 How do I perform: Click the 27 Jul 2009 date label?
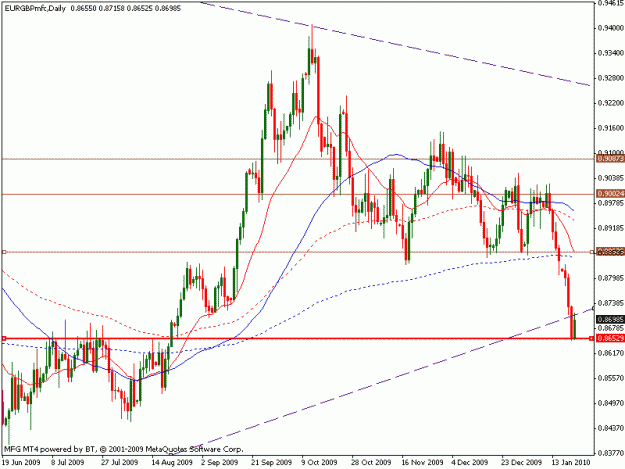pyautogui.click(x=119, y=462)
